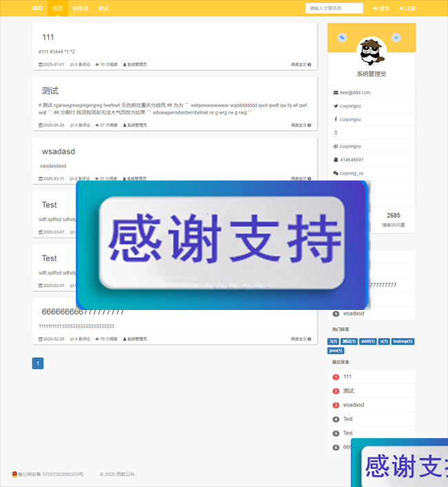The height and width of the screenshot is (487, 448).
Task: Click the WeChat icon beside cuiyong_xu
Action: (336, 173)
